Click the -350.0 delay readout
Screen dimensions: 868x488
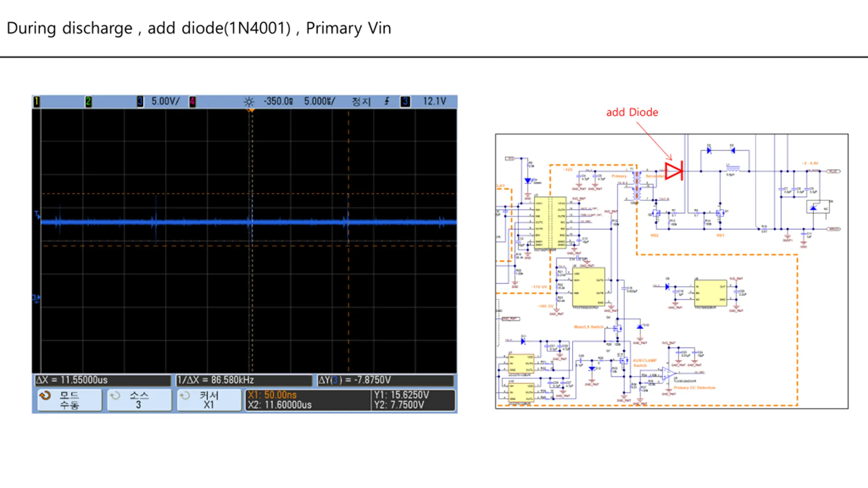click(278, 101)
